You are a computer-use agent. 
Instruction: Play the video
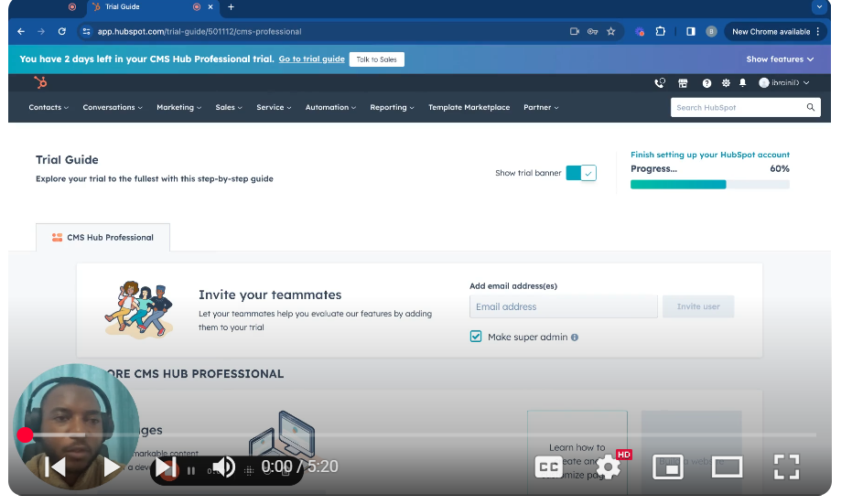pos(112,466)
